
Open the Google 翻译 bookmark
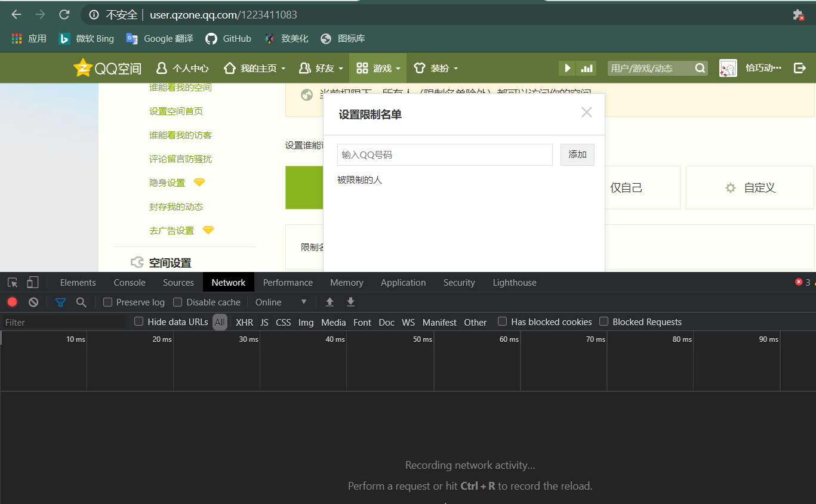[x=159, y=39]
